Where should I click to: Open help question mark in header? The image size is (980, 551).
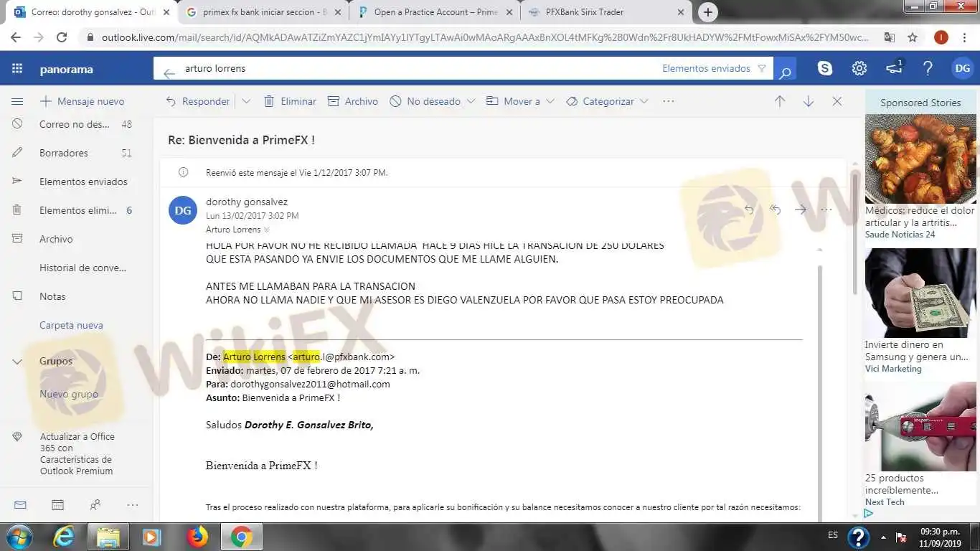click(x=928, y=69)
